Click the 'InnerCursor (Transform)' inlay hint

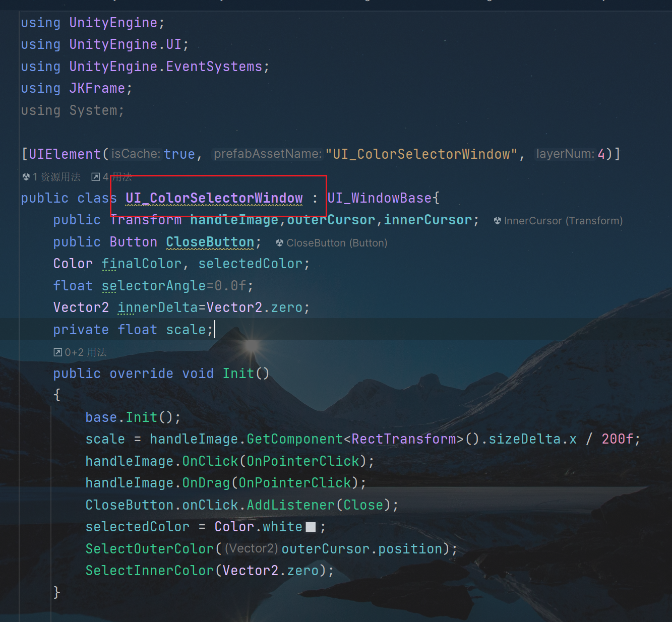coord(563,221)
